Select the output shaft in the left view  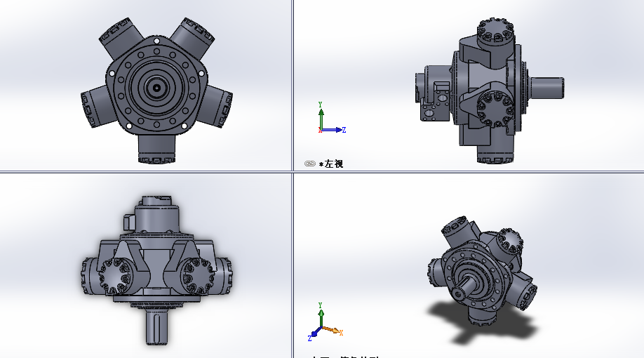click(x=547, y=88)
